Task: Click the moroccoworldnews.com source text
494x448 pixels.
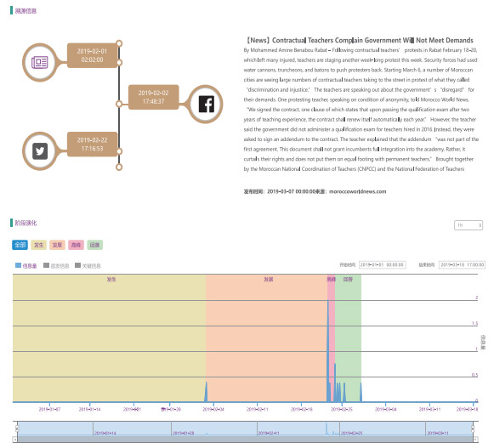Action: (358, 191)
